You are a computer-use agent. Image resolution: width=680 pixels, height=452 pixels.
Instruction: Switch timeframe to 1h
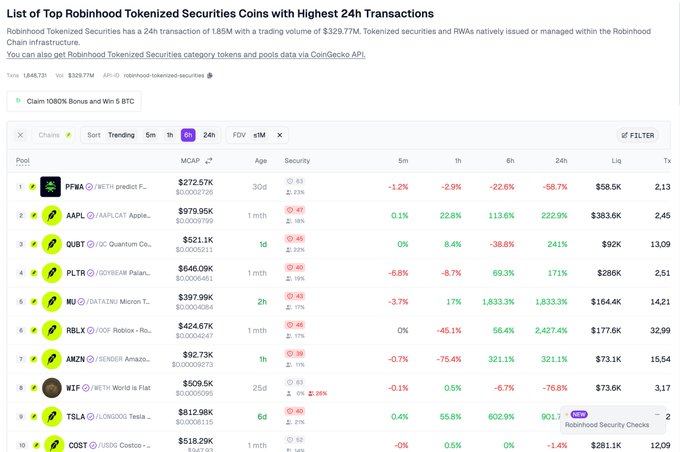click(x=170, y=135)
